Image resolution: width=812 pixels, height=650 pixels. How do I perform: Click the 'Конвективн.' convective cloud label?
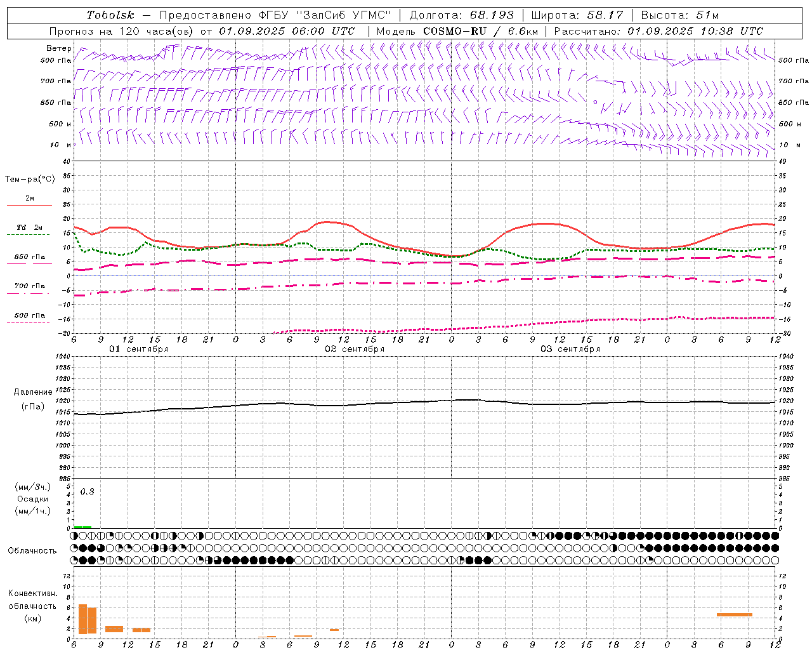coord(32,594)
